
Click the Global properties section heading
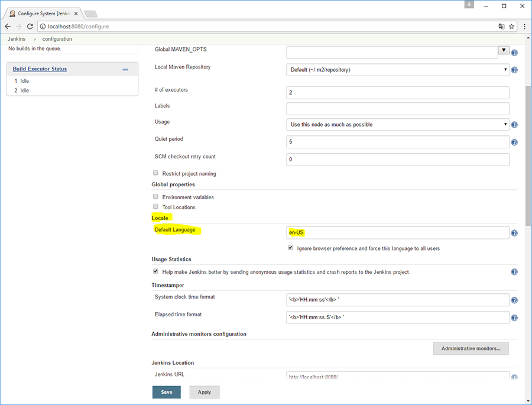pyautogui.click(x=173, y=184)
